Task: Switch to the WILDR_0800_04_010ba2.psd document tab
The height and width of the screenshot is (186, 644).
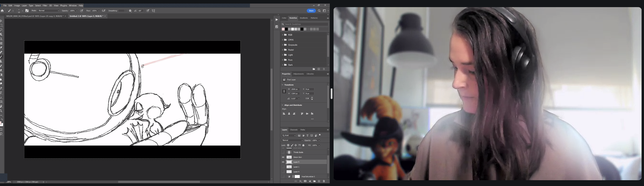Action: [x=34, y=16]
